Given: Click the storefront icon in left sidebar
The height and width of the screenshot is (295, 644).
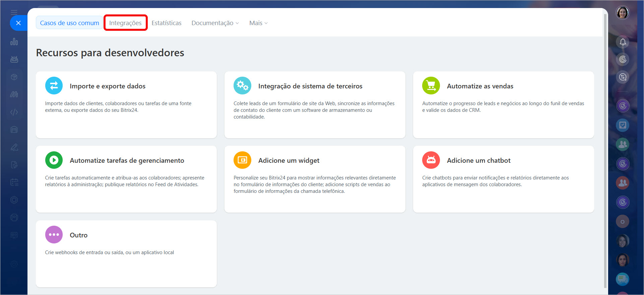Looking at the screenshot, I should pyautogui.click(x=14, y=130).
